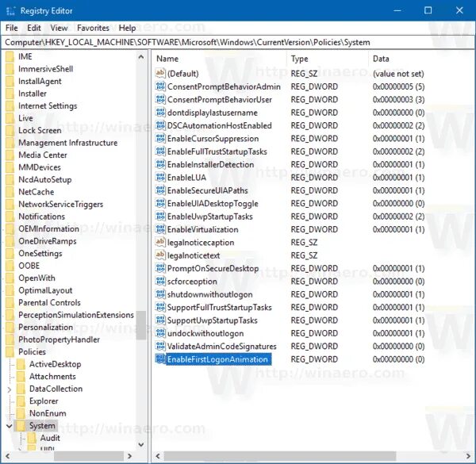Select the EnableFirstLogonAnimation value name
This screenshot has width=476, height=464.
pos(217,359)
